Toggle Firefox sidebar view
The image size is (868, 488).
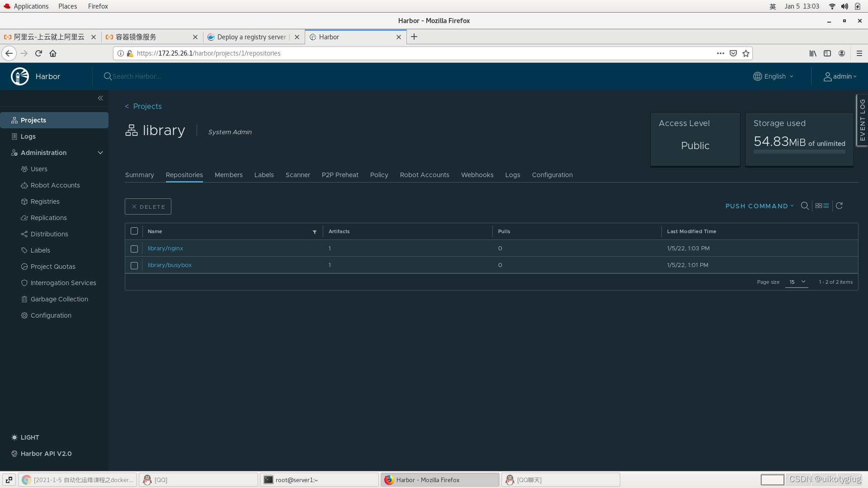pyautogui.click(x=827, y=53)
